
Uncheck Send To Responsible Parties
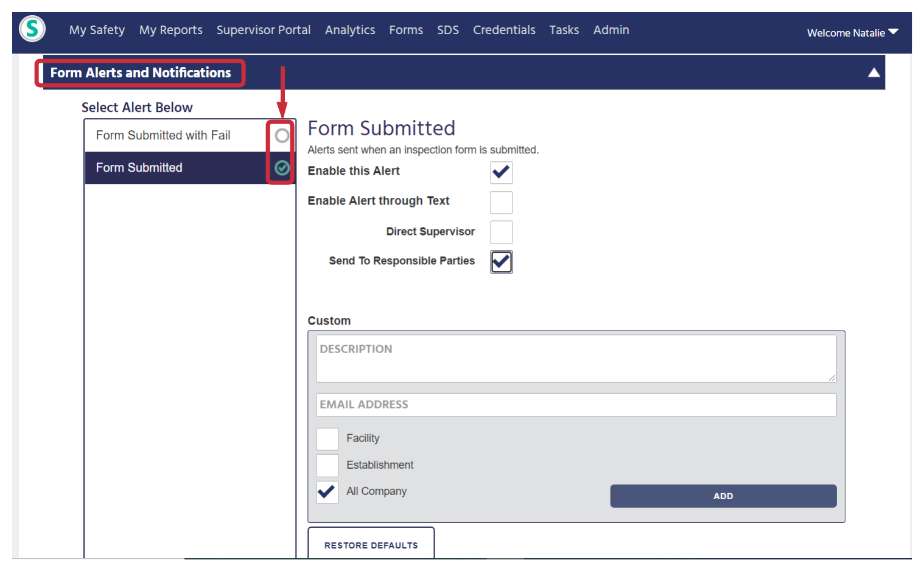[x=501, y=262]
